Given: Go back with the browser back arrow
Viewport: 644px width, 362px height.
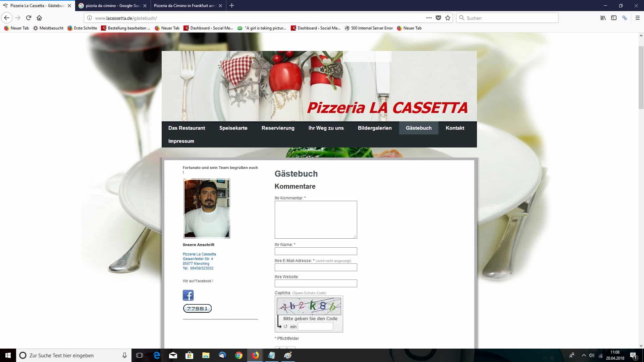Looking at the screenshot, I should coord(7,18).
